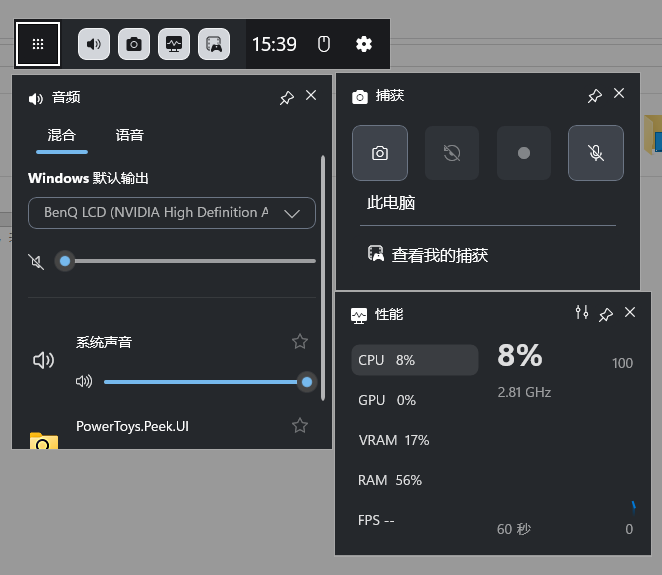The width and height of the screenshot is (662, 575).
Task: Record the last 30 seconds
Action: [452, 153]
